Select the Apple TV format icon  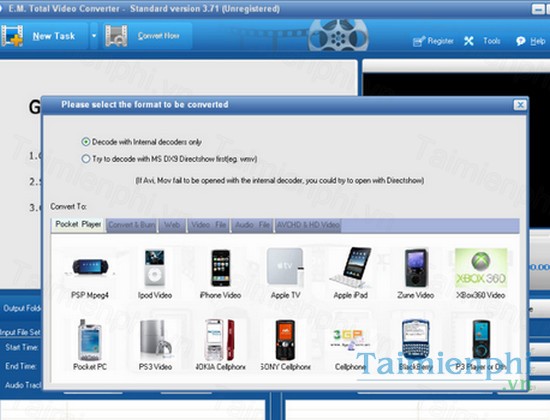point(285,267)
